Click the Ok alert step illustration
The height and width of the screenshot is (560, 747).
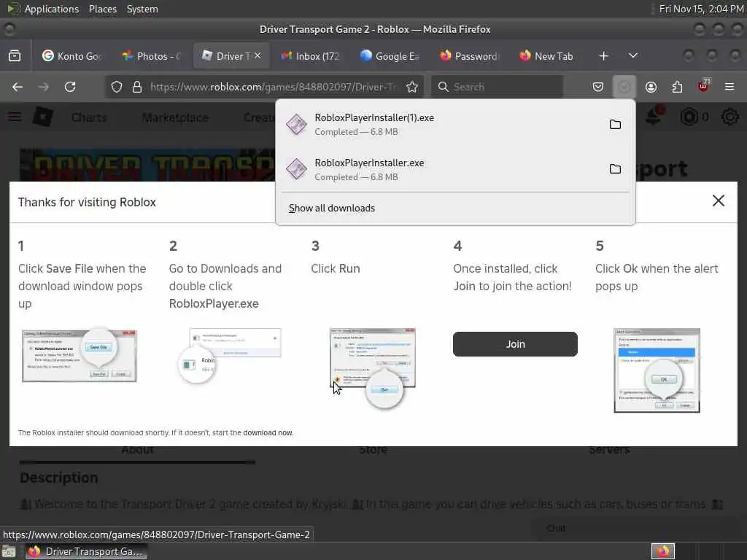point(657,370)
